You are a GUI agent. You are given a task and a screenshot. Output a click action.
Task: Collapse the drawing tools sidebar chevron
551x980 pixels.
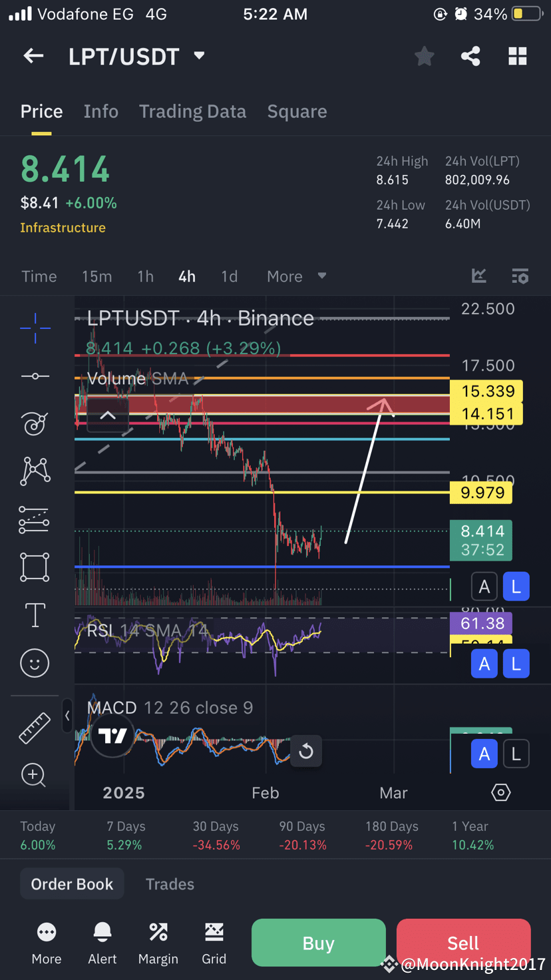tap(67, 716)
